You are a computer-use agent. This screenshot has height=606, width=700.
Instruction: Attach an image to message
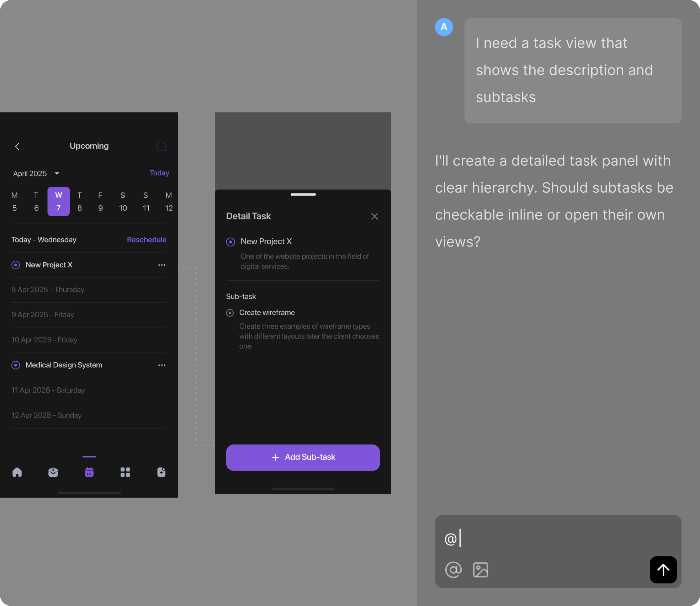point(481,570)
